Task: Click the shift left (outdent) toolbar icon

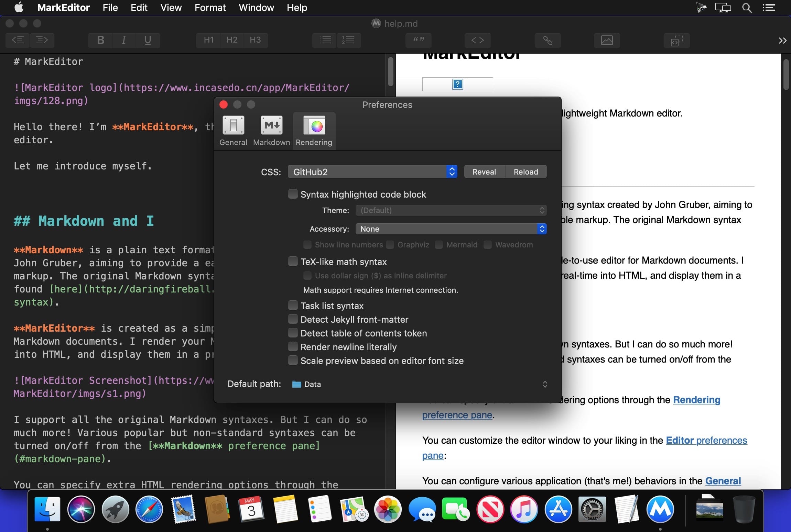Action: pos(18,40)
